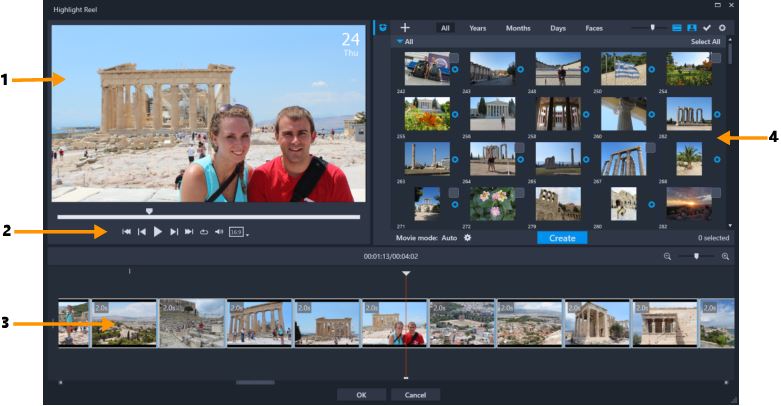The height and width of the screenshot is (406, 781).
Task: Jump to the start of the reel
Action: (x=127, y=232)
